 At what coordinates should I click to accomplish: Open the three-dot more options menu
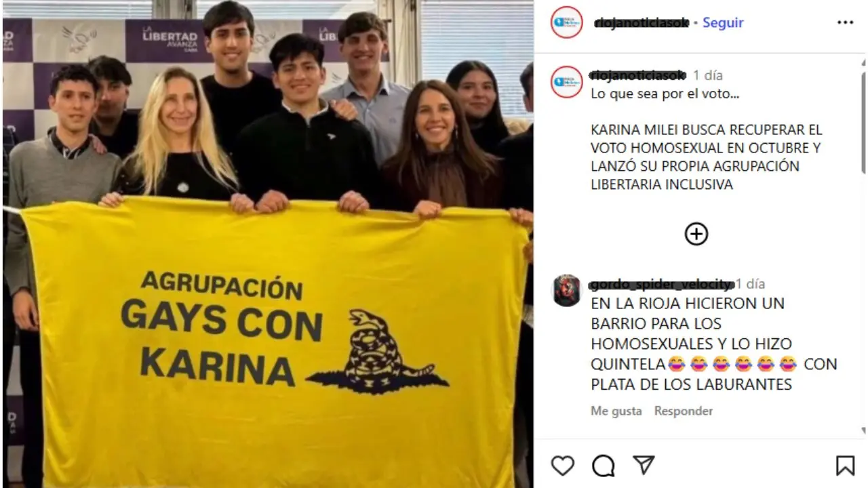845,22
